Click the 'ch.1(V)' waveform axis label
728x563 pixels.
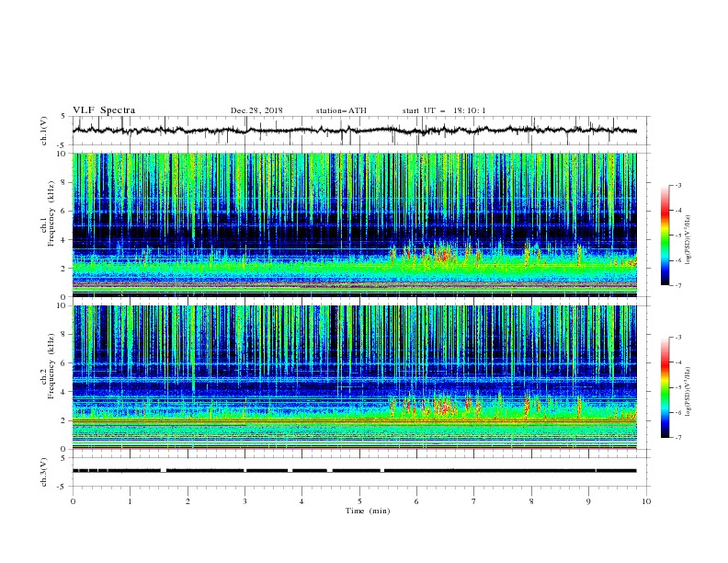pyautogui.click(x=43, y=131)
